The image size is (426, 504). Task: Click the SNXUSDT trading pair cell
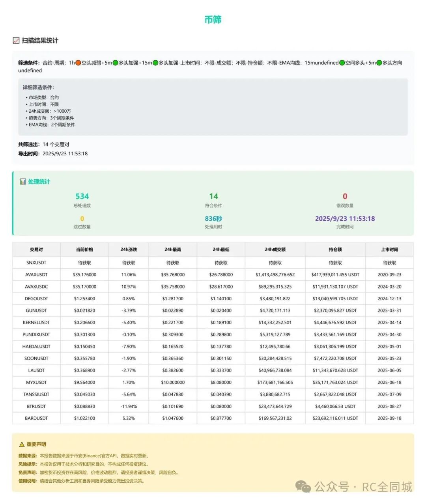click(36, 263)
